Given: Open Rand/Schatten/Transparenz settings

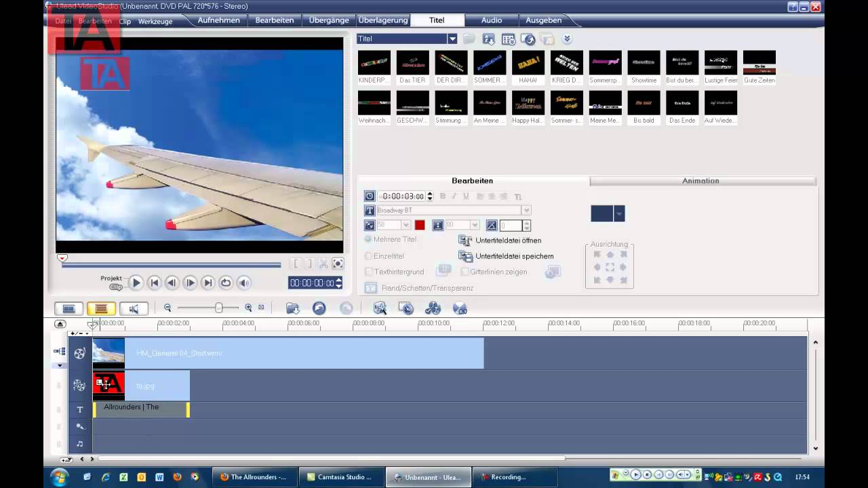Looking at the screenshot, I should point(419,288).
